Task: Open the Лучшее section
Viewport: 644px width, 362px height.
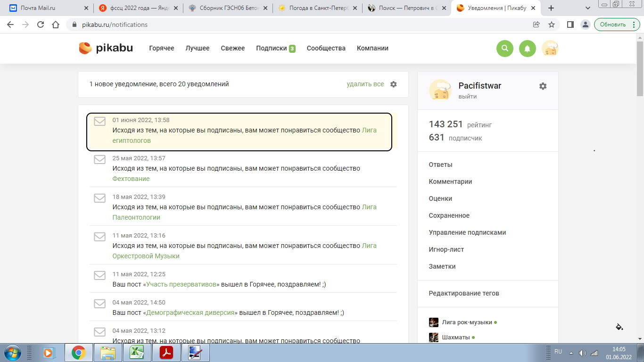Action: point(198,48)
